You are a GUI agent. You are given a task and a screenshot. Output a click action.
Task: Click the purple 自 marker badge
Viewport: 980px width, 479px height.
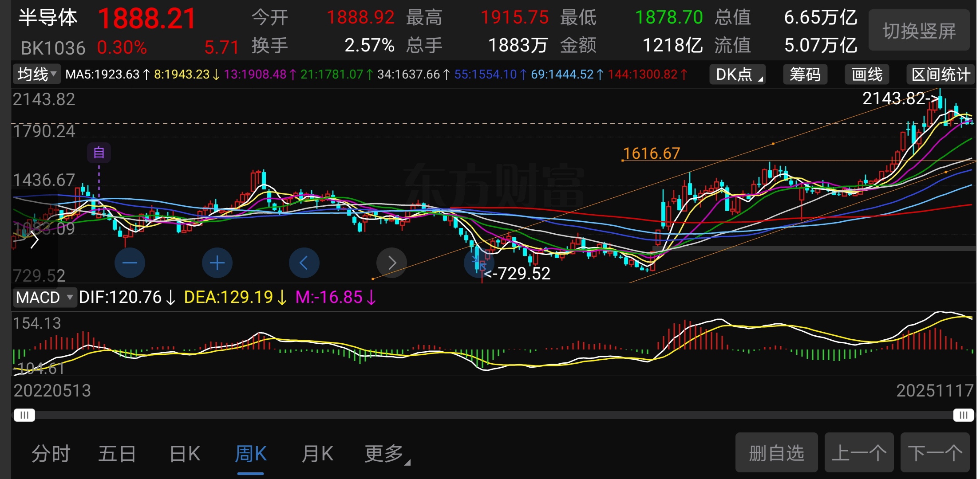[x=99, y=153]
